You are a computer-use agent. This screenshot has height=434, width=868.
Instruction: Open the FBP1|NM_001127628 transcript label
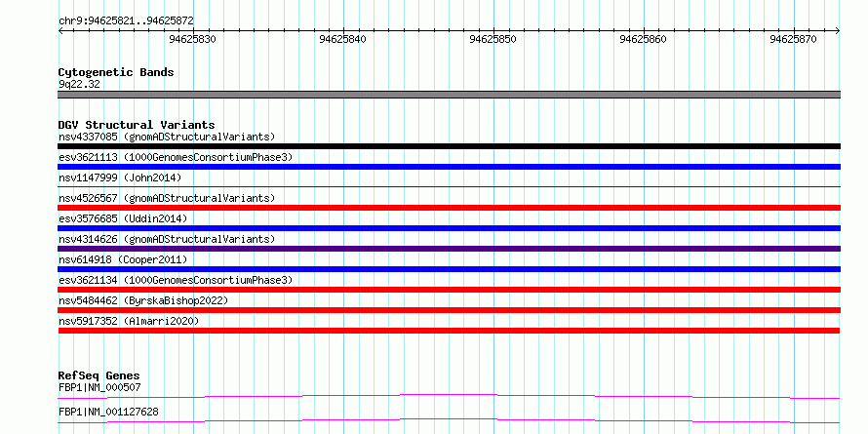(108, 412)
